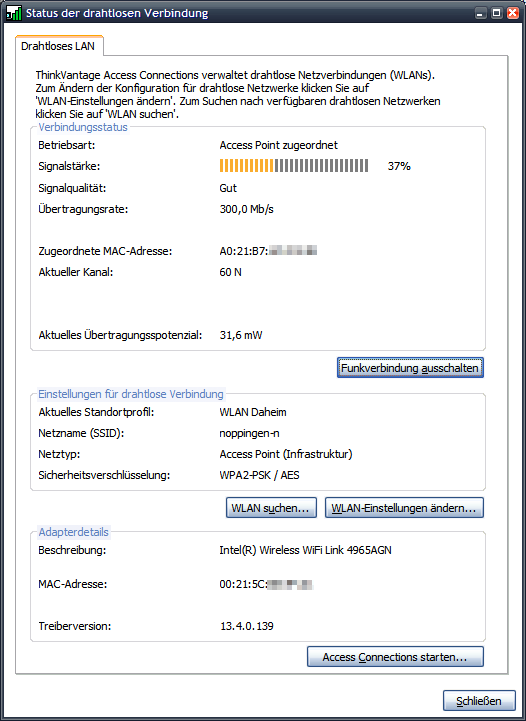526x721 pixels.
Task: Click Funkverbindung ausschalten button
Action: click(410, 368)
